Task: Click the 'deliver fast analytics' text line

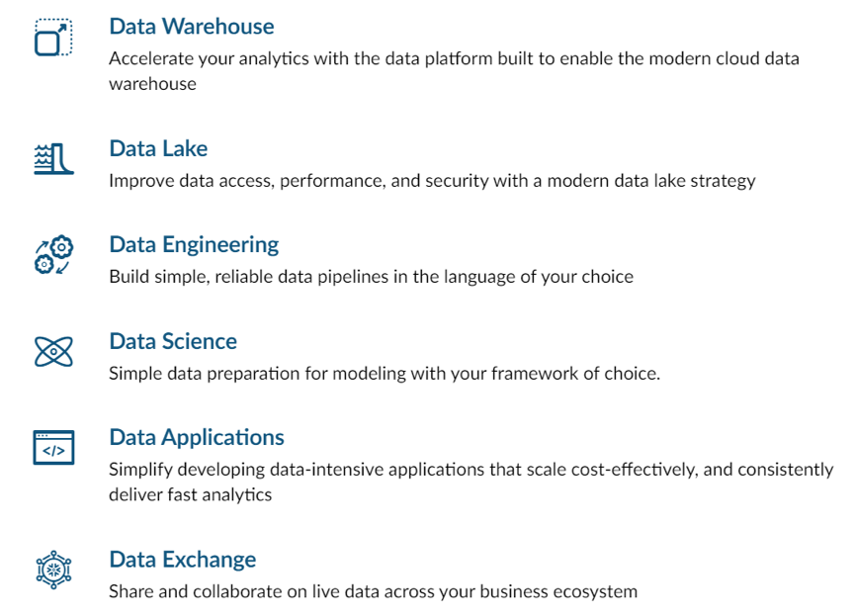Action: click(x=191, y=494)
